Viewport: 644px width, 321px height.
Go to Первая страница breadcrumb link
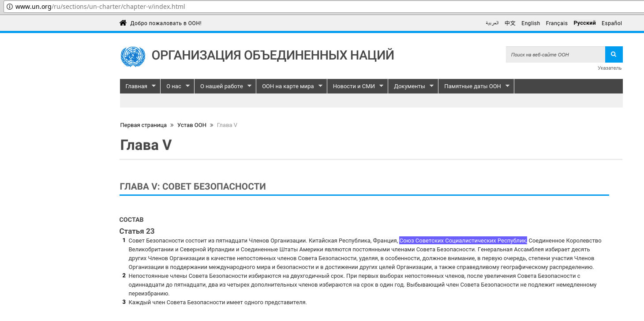(x=143, y=125)
